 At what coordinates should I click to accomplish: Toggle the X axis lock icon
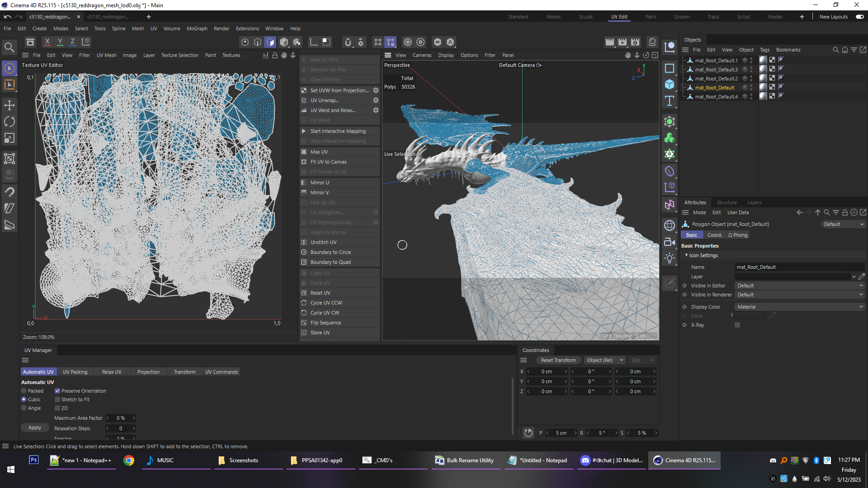(x=47, y=42)
